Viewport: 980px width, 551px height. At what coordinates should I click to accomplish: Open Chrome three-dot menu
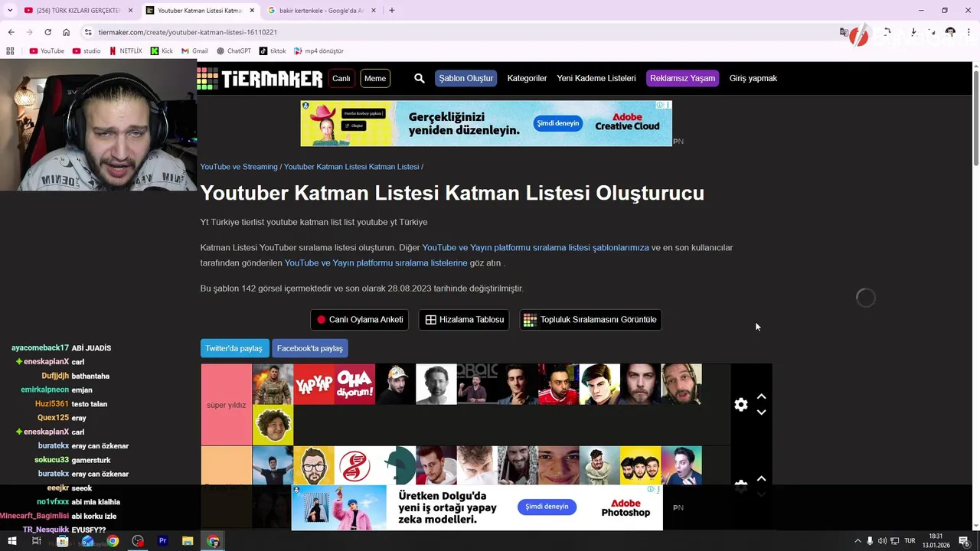[969, 32]
